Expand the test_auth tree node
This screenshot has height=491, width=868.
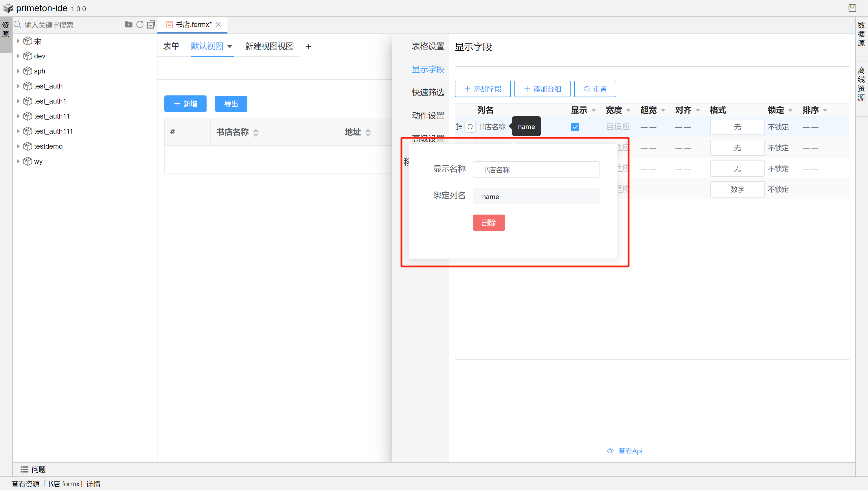pyautogui.click(x=18, y=86)
